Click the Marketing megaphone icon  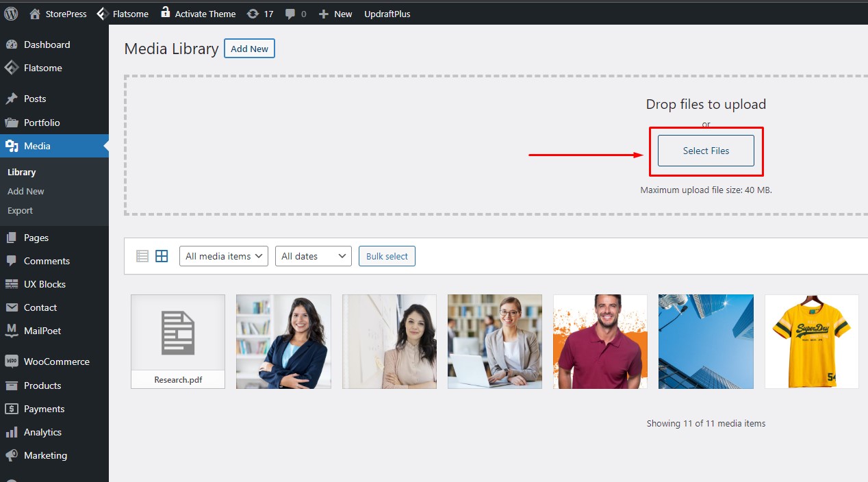[12, 455]
